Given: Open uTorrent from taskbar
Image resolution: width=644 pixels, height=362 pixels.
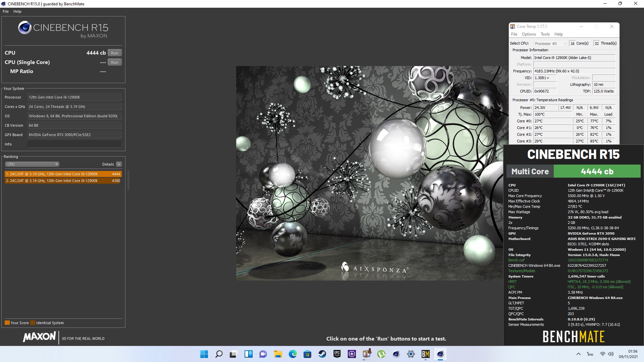Looking at the screenshot, I should [381, 354].
